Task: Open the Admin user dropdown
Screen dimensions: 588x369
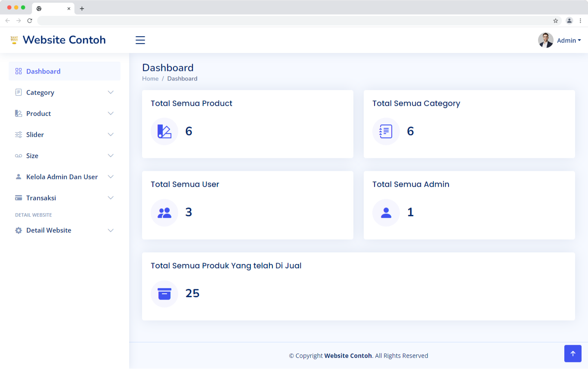Action: click(569, 40)
